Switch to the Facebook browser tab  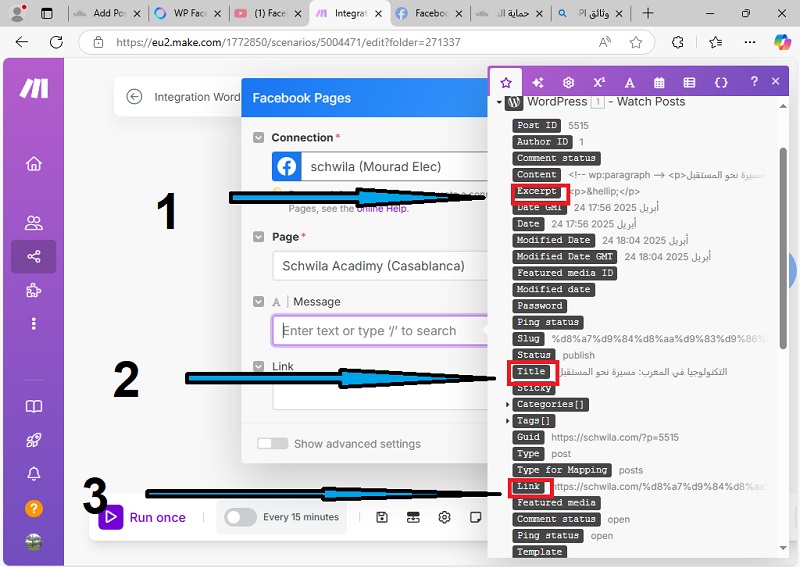coord(429,13)
